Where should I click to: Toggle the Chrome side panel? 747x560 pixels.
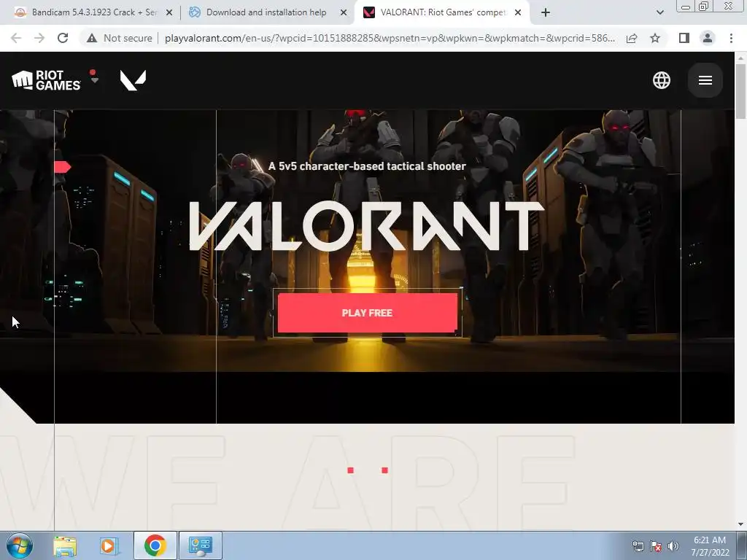[684, 38]
